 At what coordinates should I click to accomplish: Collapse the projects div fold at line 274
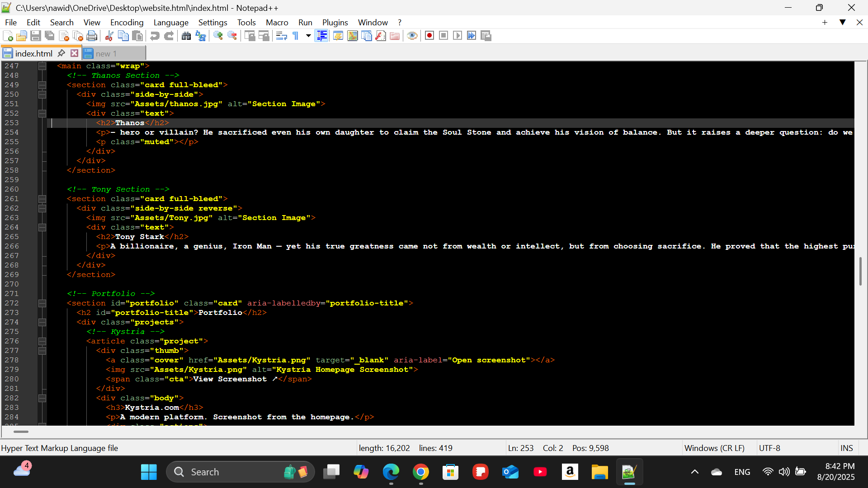pos(42,322)
